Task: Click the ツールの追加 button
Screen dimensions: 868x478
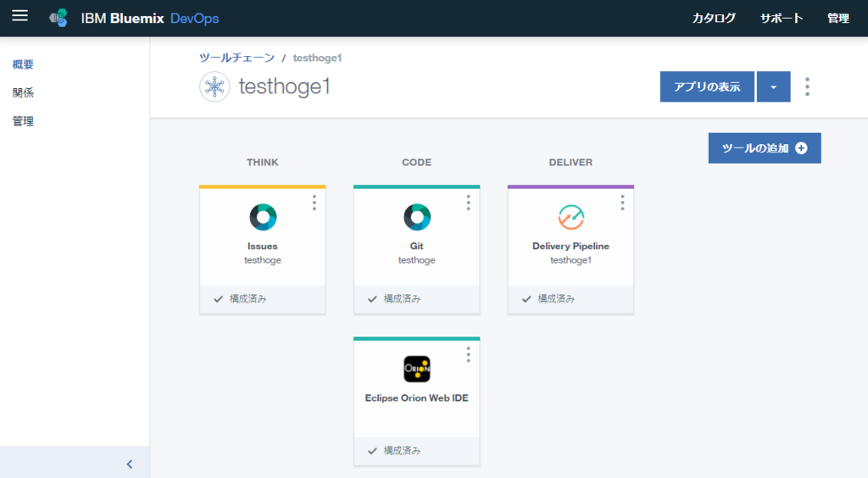Action: tap(765, 147)
